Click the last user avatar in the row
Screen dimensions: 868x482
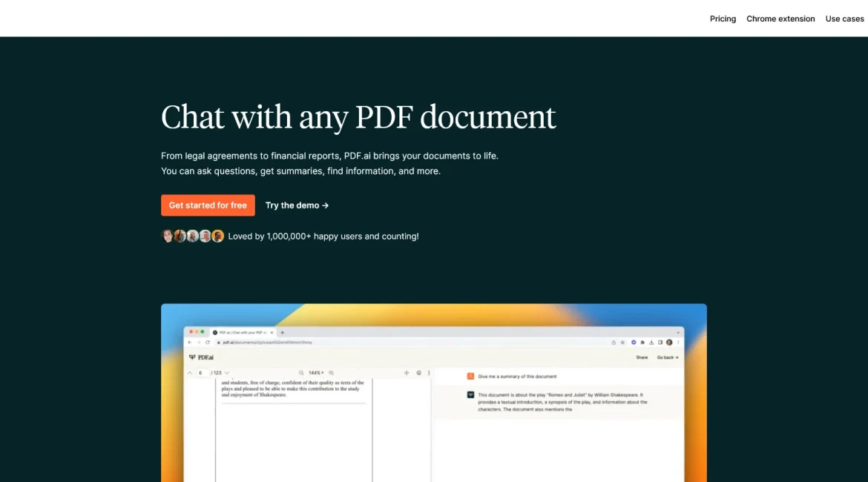(217, 237)
